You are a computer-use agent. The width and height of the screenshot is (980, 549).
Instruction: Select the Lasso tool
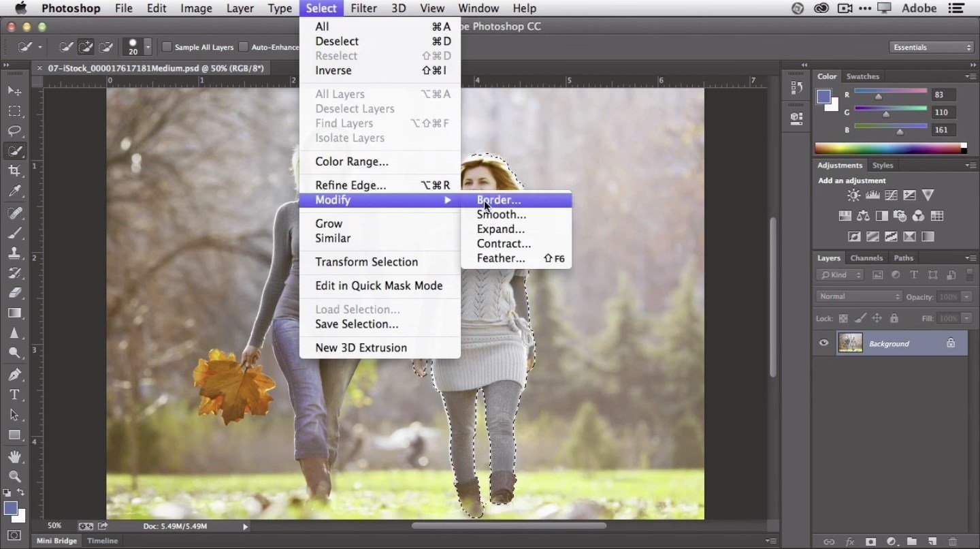point(15,131)
